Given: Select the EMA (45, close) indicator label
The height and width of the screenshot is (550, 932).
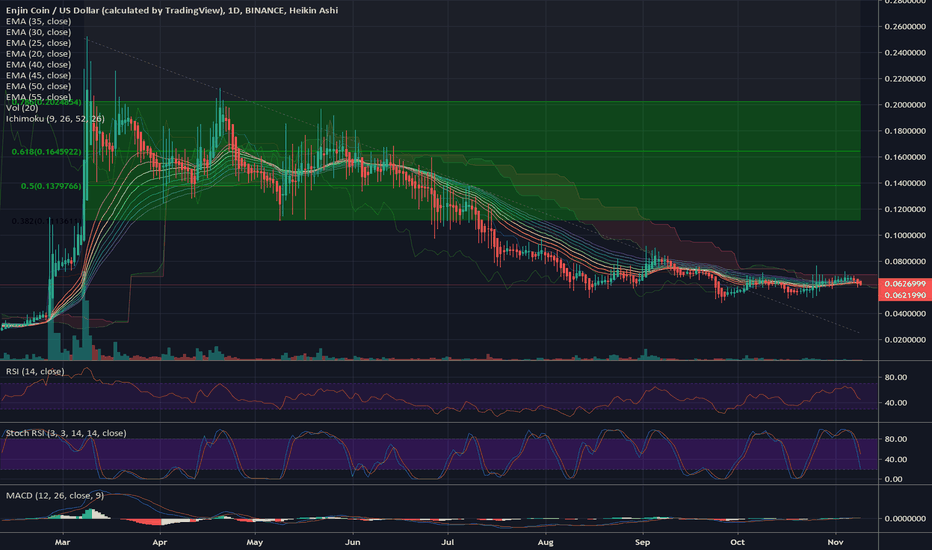Looking at the screenshot, I should pos(38,75).
